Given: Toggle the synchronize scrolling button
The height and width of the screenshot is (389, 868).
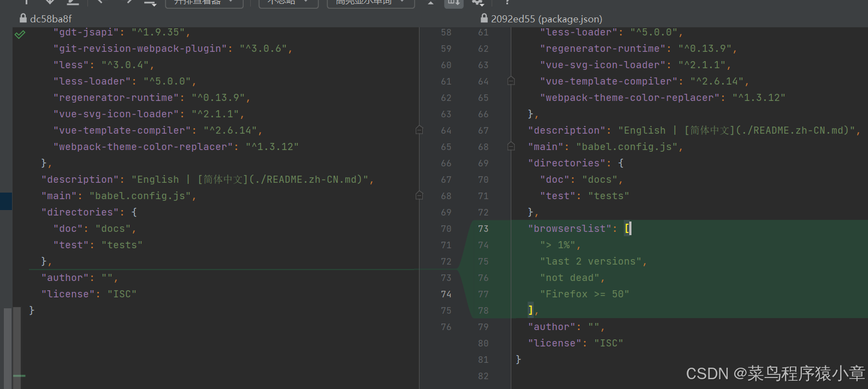Looking at the screenshot, I should [x=453, y=3].
